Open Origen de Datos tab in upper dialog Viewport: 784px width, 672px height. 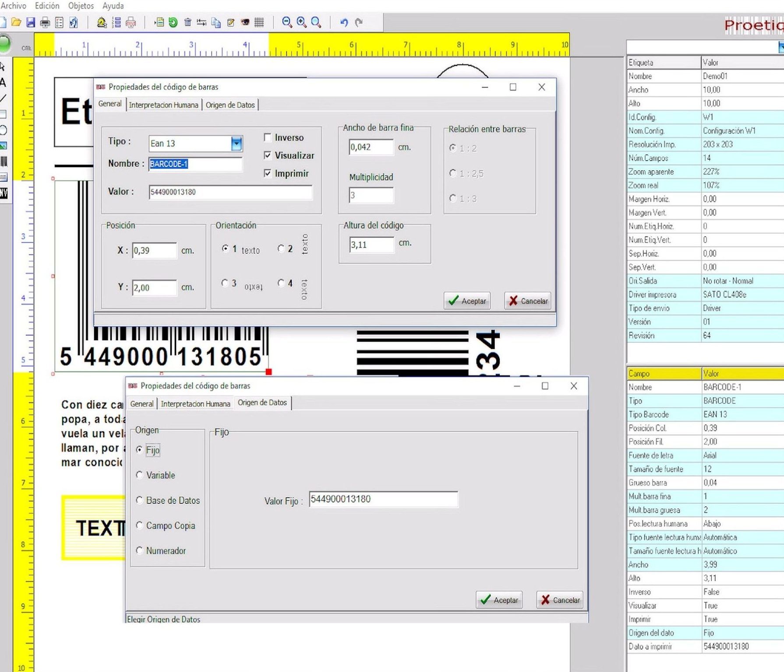230,105
